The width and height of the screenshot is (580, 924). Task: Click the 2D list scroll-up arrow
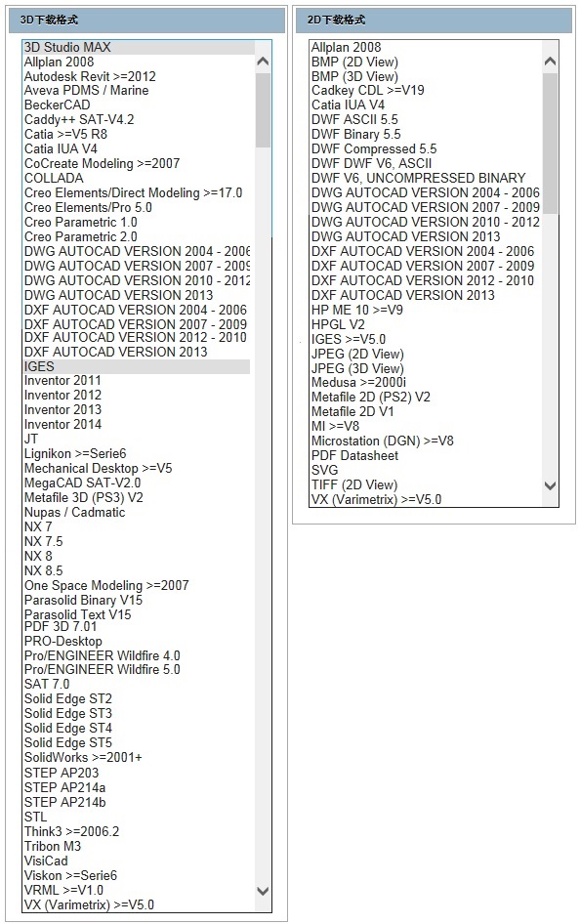[550, 62]
